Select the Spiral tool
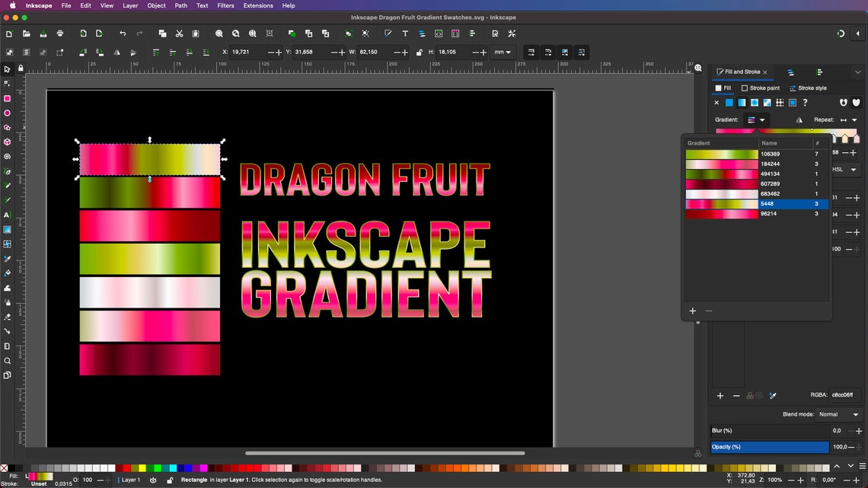This screenshot has width=868, height=488. click(8, 156)
